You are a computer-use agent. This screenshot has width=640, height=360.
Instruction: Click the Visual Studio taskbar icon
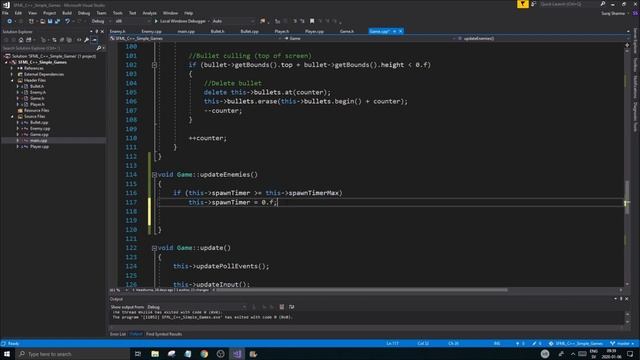coord(237,354)
